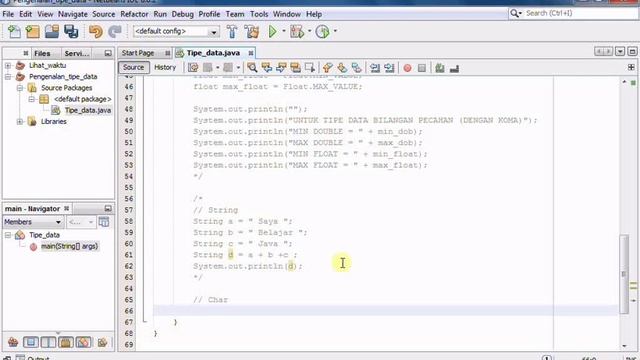This screenshot has height=360, width=640.
Task: Maximize the editor window button
Action: (632, 51)
